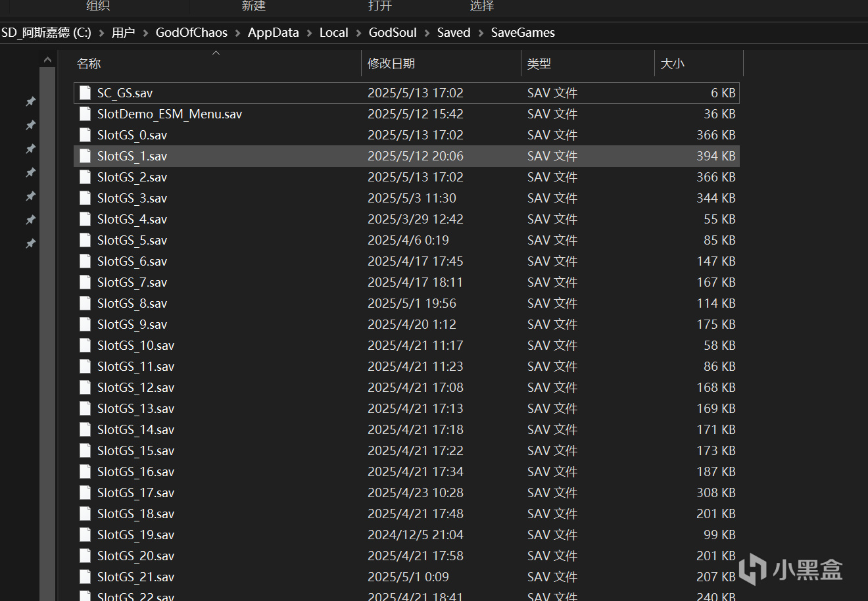
Task: Select the SlotGS_3.sav file row
Action: point(132,198)
